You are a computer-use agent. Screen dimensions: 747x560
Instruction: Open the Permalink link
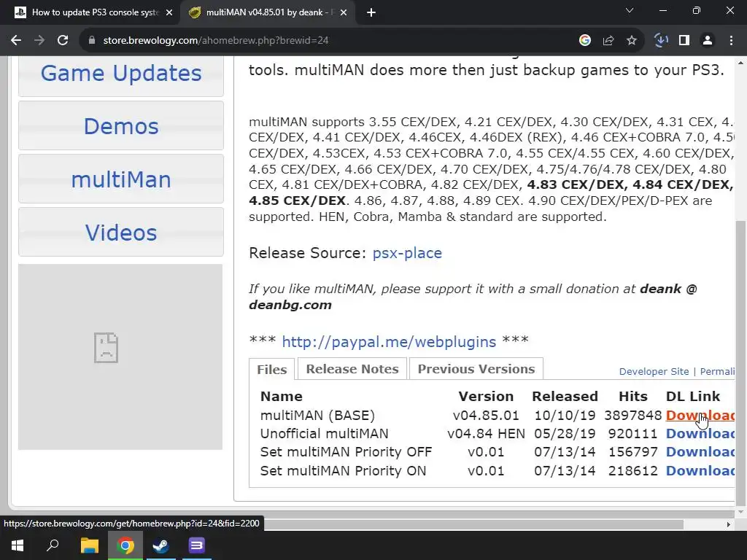point(717,371)
